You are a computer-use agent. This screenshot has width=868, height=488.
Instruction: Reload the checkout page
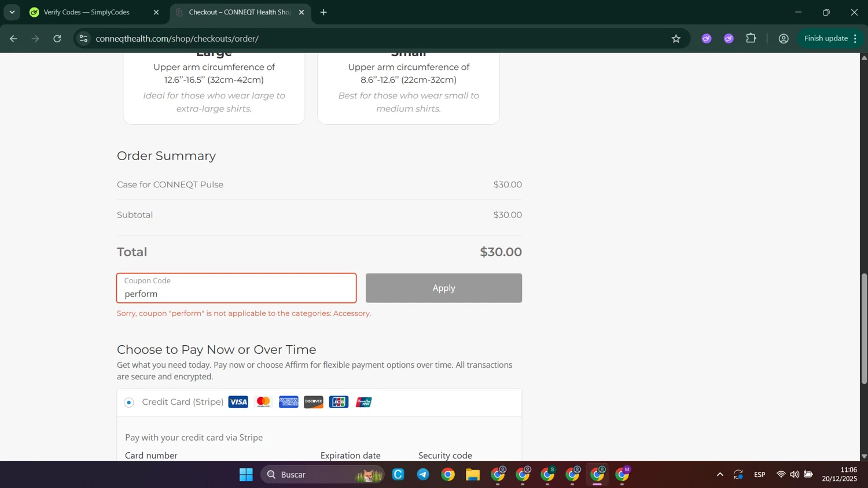(57, 39)
